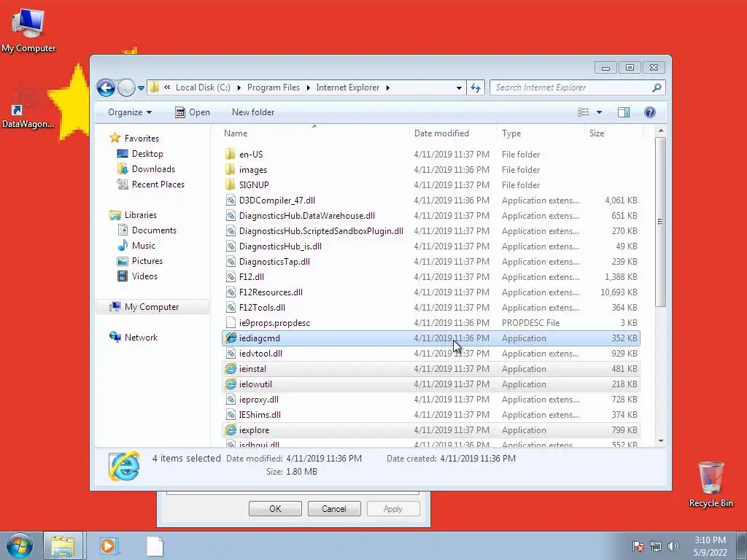Image resolution: width=747 pixels, height=560 pixels.
Task: Select DiagnosticsHub_is.dll
Action: [x=430, y=246]
